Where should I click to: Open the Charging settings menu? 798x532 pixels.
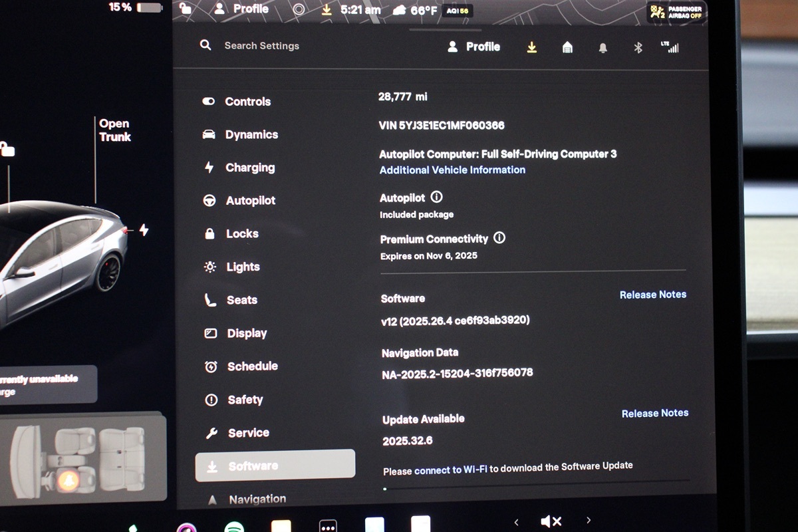249,168
